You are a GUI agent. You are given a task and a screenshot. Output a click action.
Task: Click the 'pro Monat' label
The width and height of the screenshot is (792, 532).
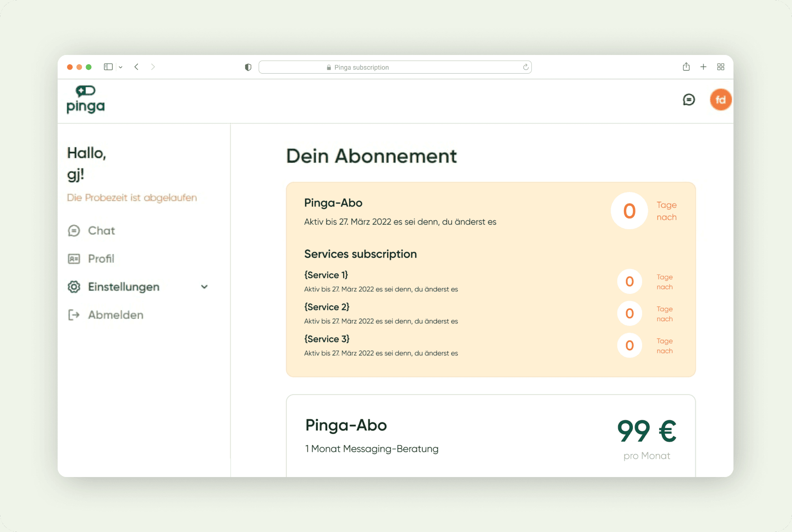click(x=647, y=456)
